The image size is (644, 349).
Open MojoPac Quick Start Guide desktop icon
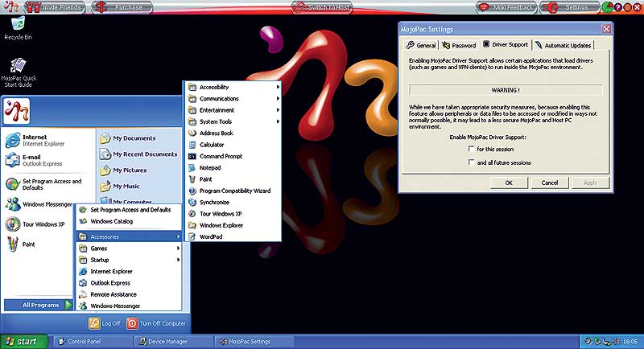tap(19, 73)
